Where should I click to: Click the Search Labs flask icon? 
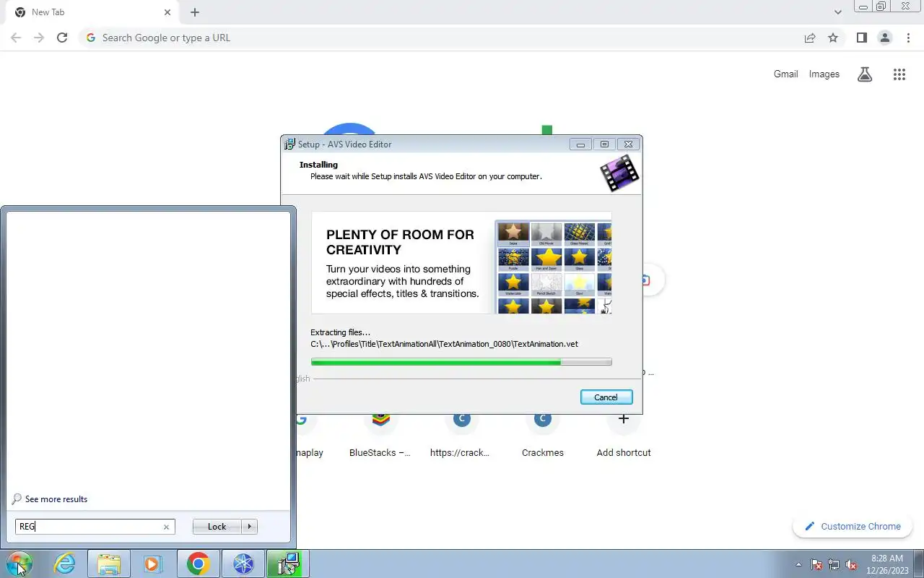point(864,74)
